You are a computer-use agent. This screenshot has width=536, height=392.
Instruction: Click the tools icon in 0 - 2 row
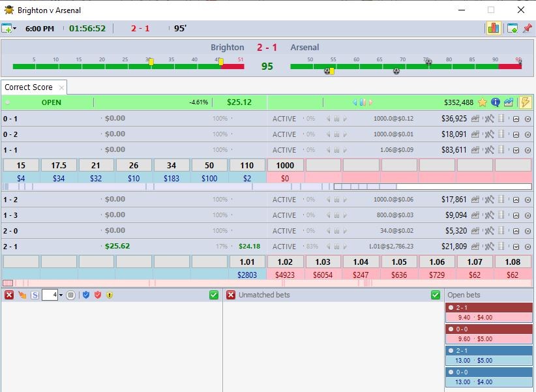[489, 134]
